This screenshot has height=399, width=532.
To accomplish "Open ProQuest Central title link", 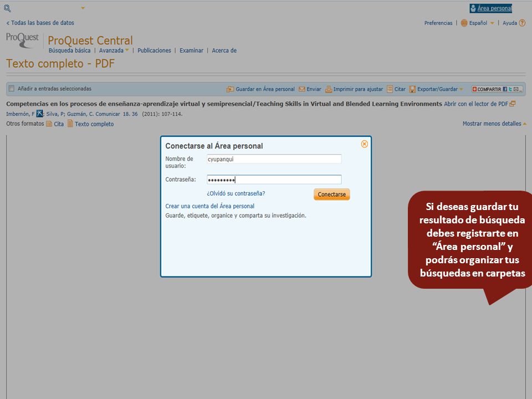I will 90,40.
